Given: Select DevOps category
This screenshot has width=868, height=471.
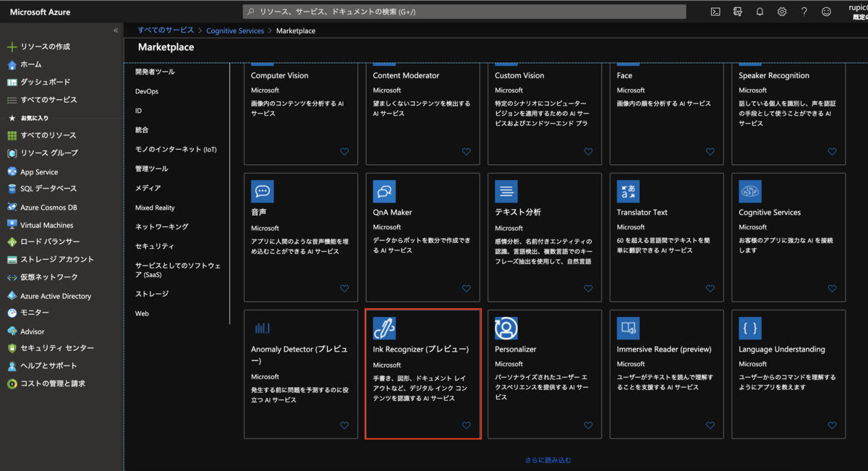Looking at the screenshot, I should click(x=147, y=91).
